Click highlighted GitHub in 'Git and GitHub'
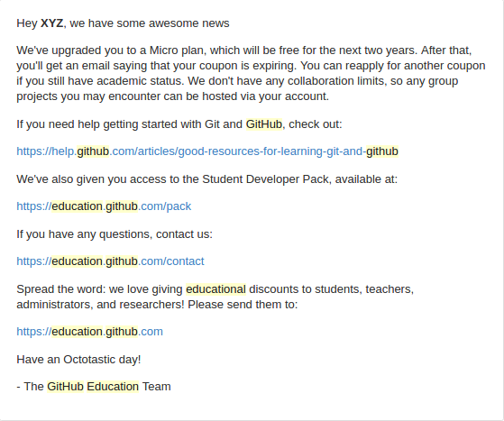Screen dimensions: 504x421 tap(264, 124)
